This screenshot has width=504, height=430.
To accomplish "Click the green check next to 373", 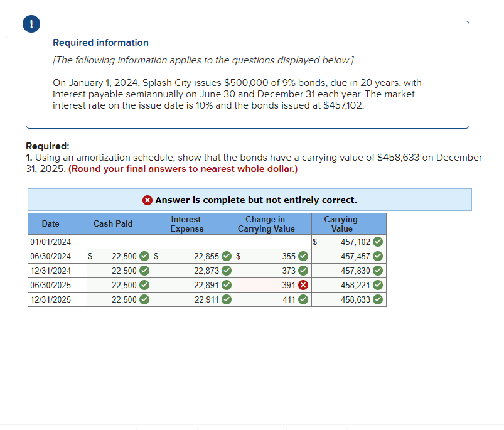I will pos(303,271).
